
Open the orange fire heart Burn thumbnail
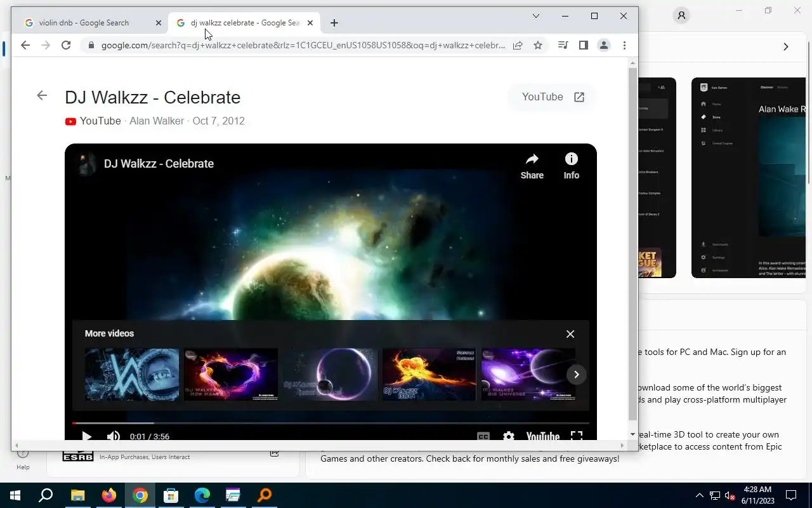pyautogui.click(x=429, y=375)
